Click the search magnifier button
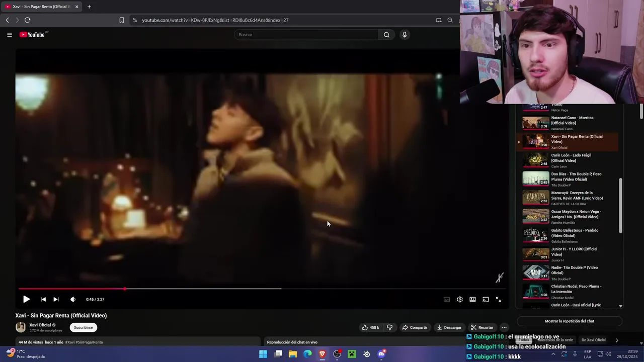The width and height of the screenshot is (644, 362). pos(386,35)
